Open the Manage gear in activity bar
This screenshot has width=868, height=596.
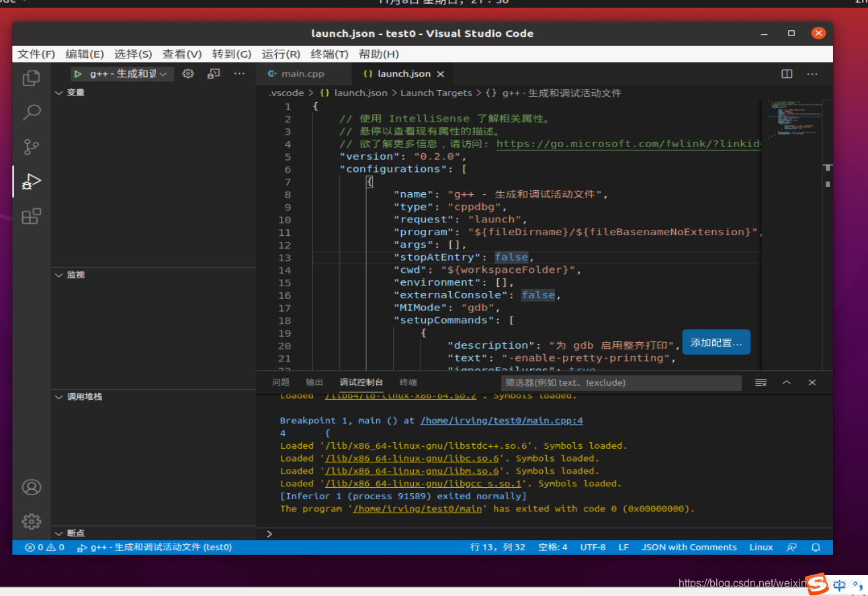click(32, 521)
